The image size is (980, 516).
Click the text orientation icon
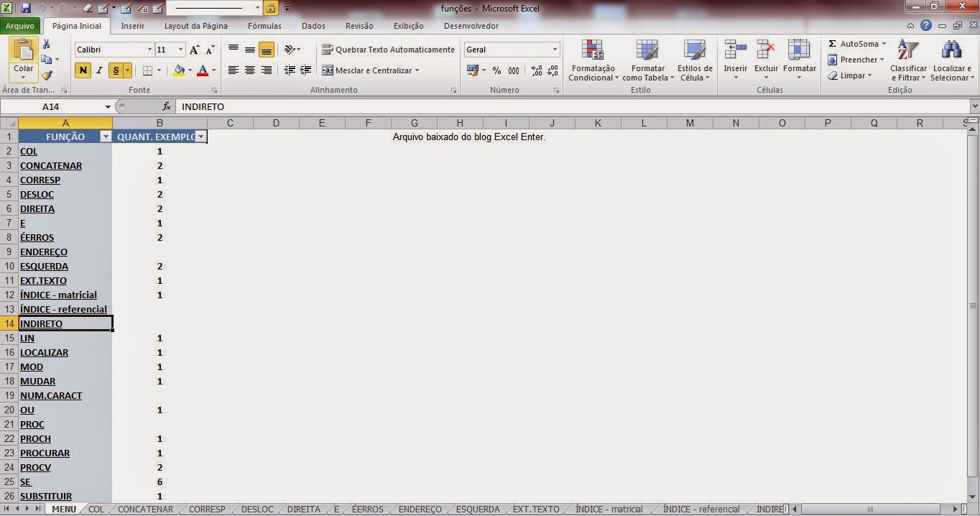click(290, 50)
